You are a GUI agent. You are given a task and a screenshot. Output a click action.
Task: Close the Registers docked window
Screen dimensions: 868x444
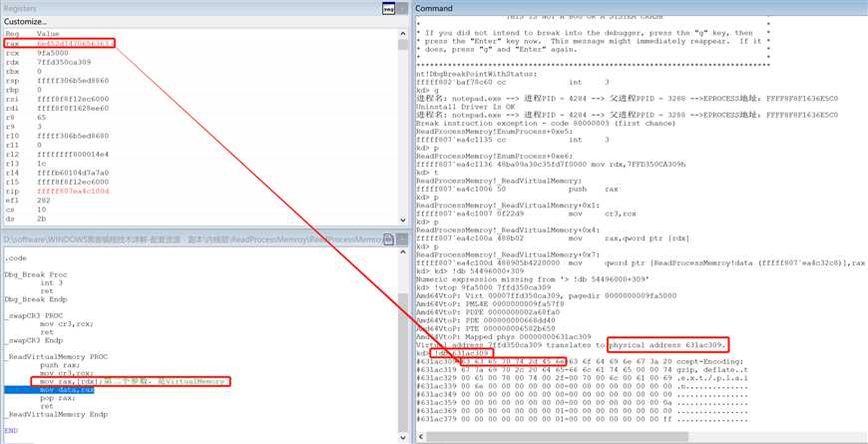click(403, 8)
